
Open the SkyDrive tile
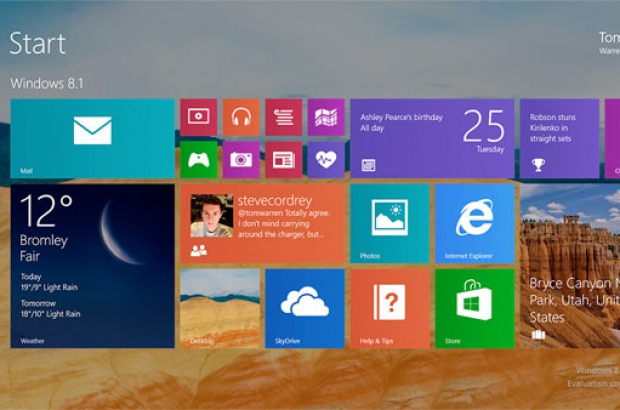pos(305,308)
